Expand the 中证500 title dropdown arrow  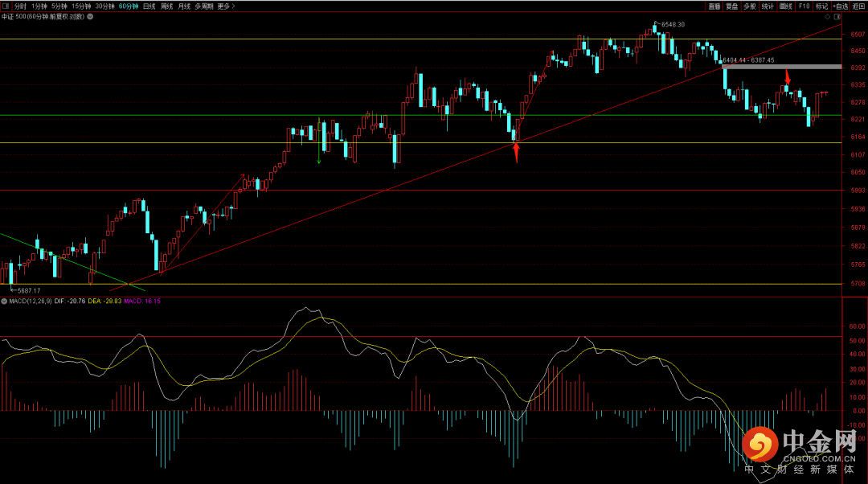[x=90, y=17]
